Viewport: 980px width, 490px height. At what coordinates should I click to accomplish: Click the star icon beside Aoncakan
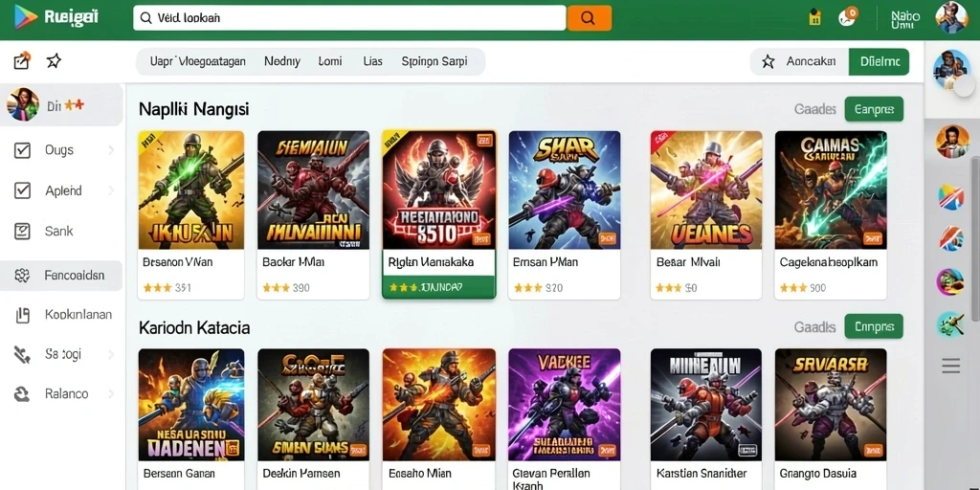(x=768, y=61)
